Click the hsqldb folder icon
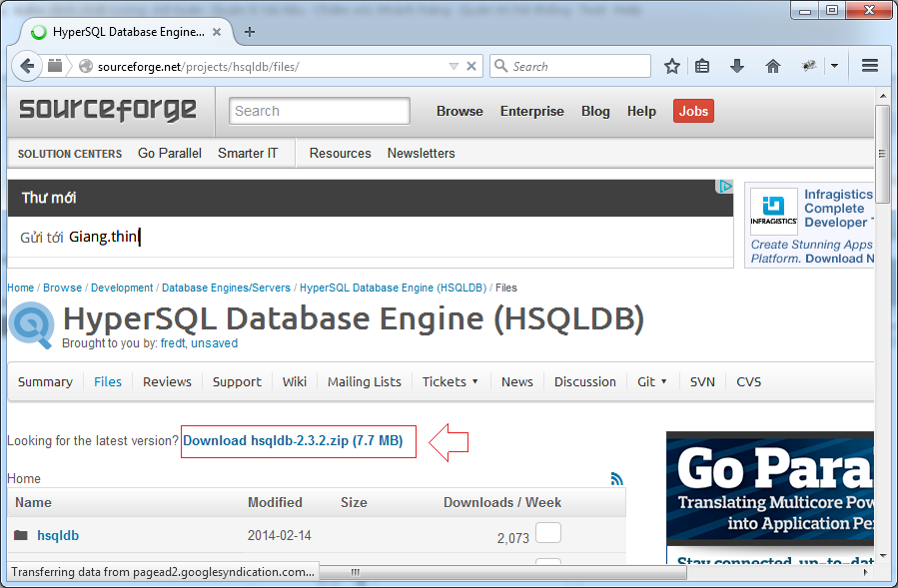This screenshot has height=588, width=898. click(x=21, y=535)
